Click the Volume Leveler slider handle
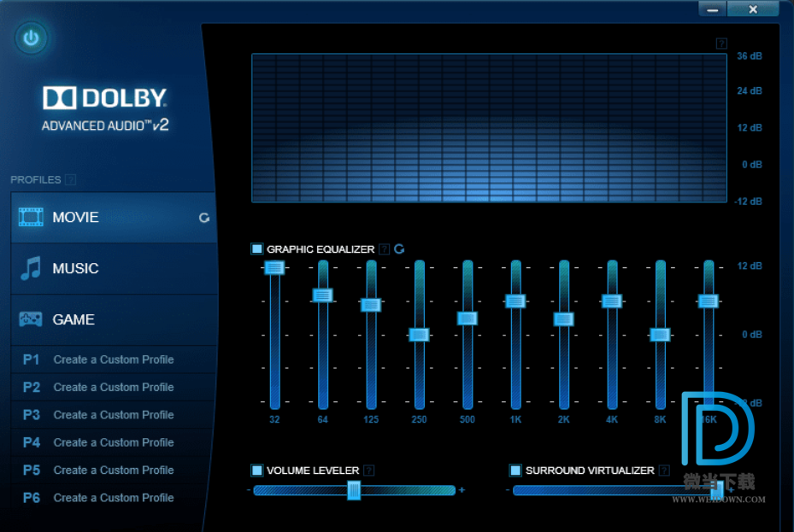 [354, 490]
